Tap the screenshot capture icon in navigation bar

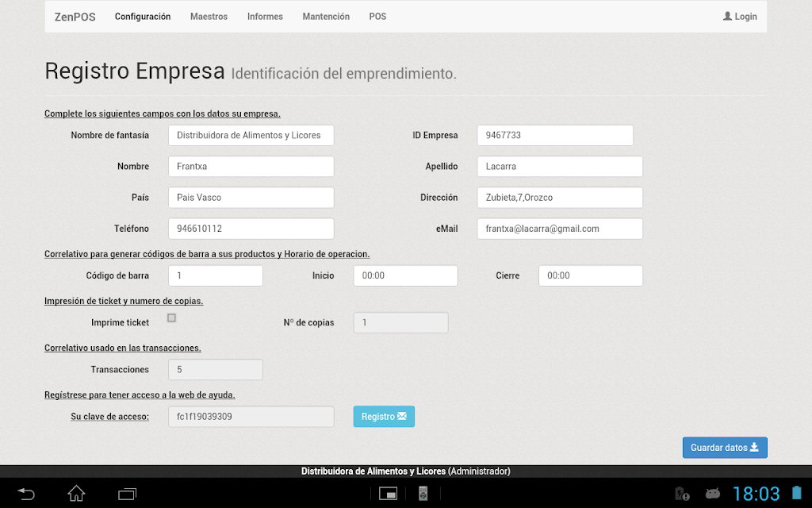388,494
